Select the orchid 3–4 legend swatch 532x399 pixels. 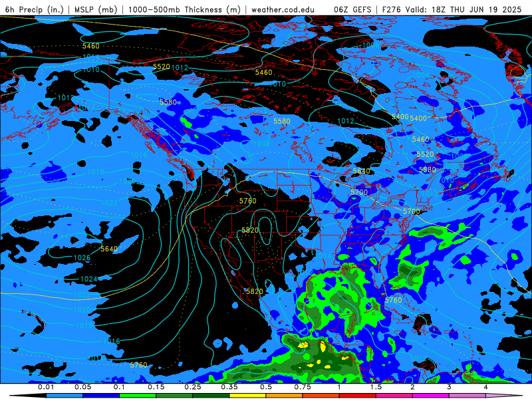click(467, 396)
